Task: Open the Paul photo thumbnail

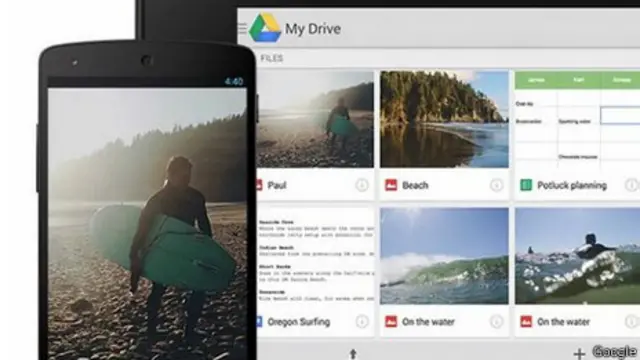Action: pyautogui.click(x=315, y=119)
